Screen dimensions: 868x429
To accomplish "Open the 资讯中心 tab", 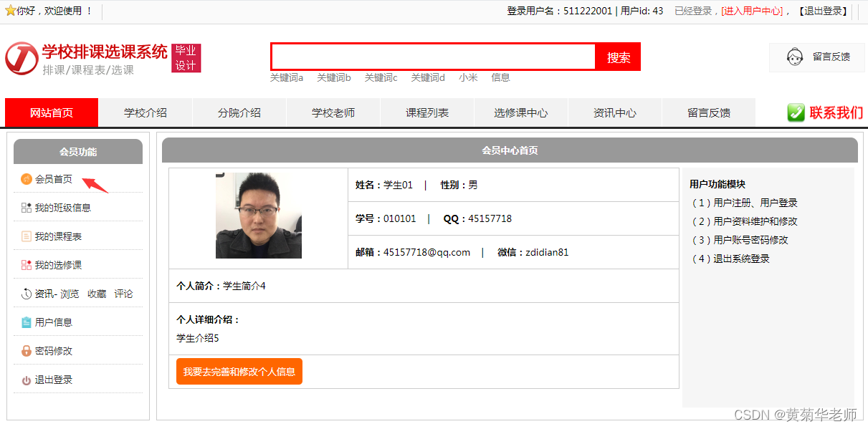I will (x=614, y=112).
